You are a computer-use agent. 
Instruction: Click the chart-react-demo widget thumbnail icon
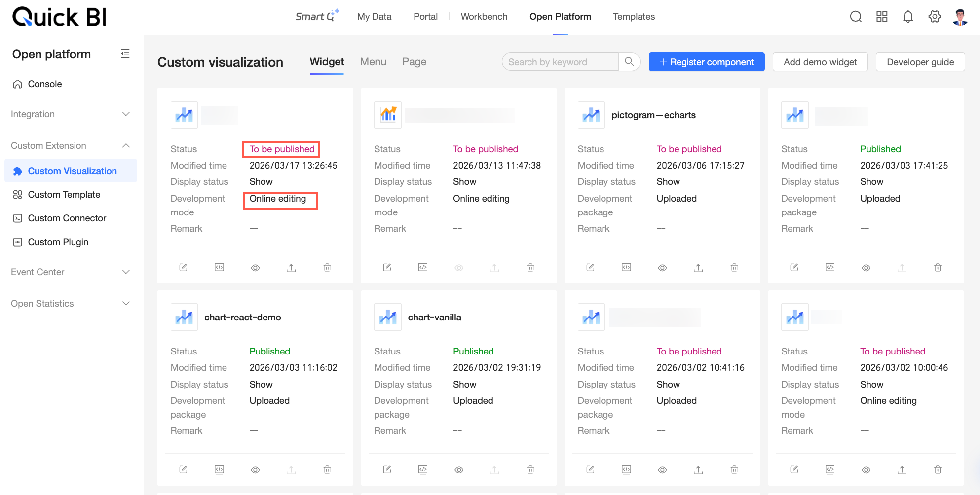click(184, 317)
